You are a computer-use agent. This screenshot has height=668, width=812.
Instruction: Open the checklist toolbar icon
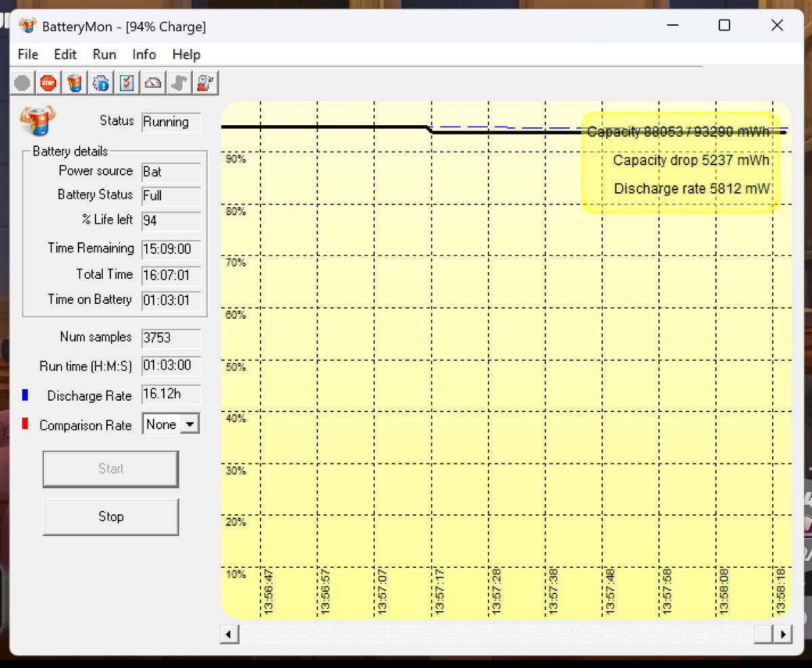click(x=127, y=83)
